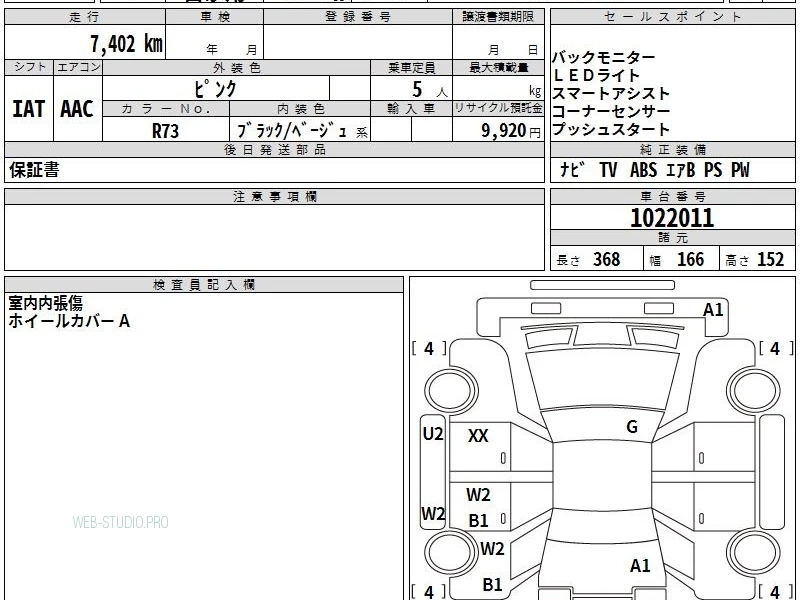
Task: Select the バックモニター sales point line
Action: (x=604, y=57)
